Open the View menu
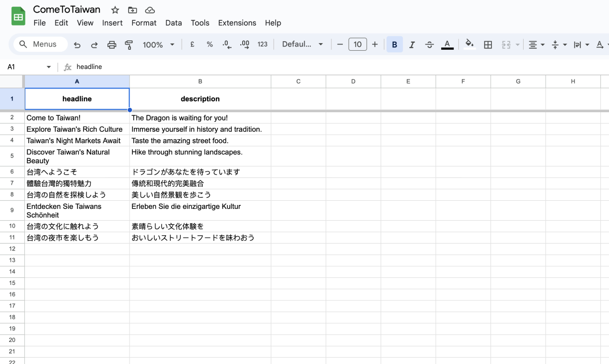Screen dimensions: 609x364 point(85,23)
